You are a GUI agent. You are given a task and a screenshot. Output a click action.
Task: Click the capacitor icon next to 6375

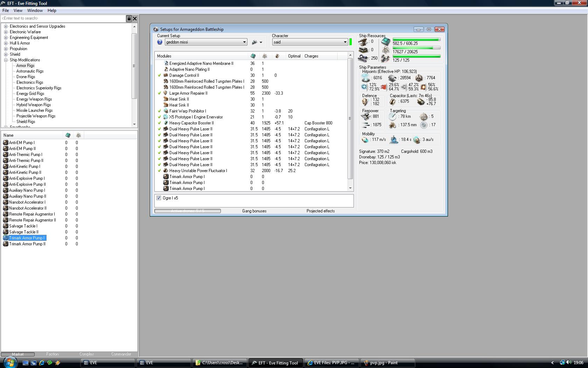[393, 102]
